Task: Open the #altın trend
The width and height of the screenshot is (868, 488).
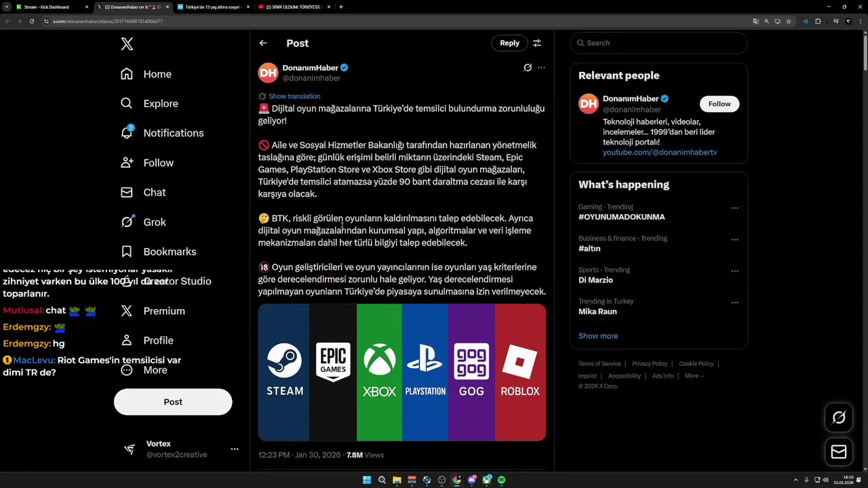Action: click(x=589, y=248)
